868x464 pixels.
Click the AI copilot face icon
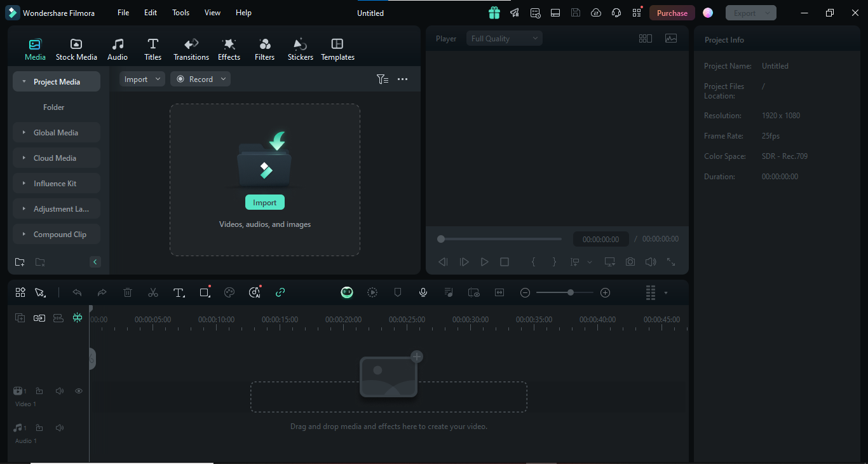point(347,292)
